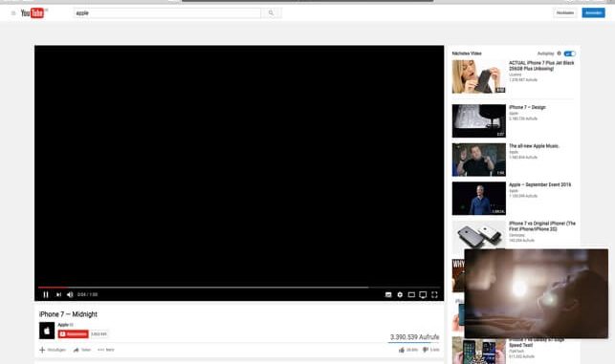Open thumbnail of 'iPhone 7 vs Original iPhone' video
The height and width of the screenshot is (364, 615).
click(479, 235)
